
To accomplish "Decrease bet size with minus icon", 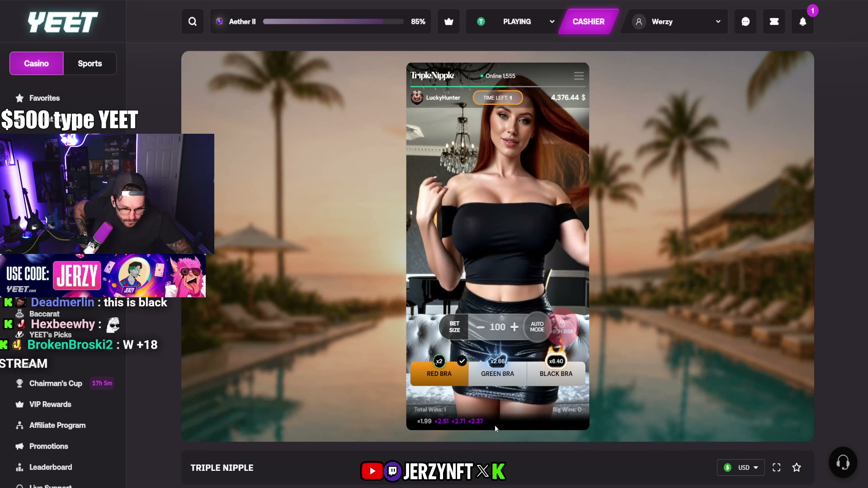I will [x=481, y=327].
